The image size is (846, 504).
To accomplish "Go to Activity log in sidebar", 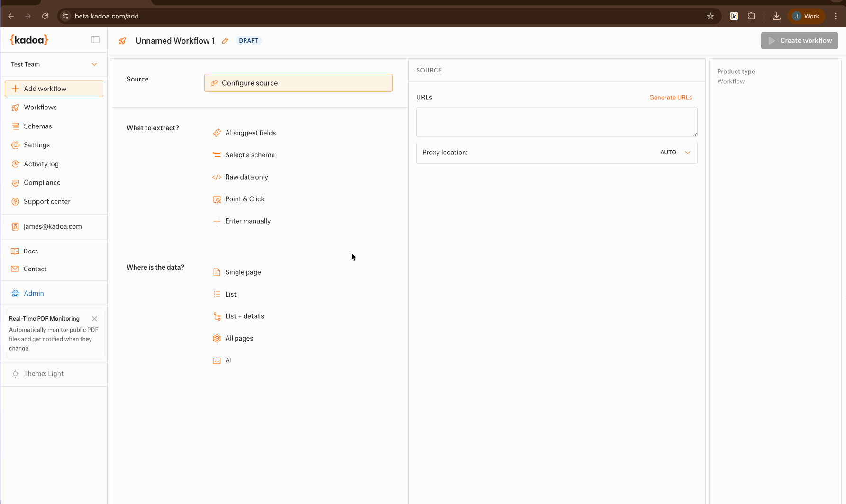I will pos(41,164).
